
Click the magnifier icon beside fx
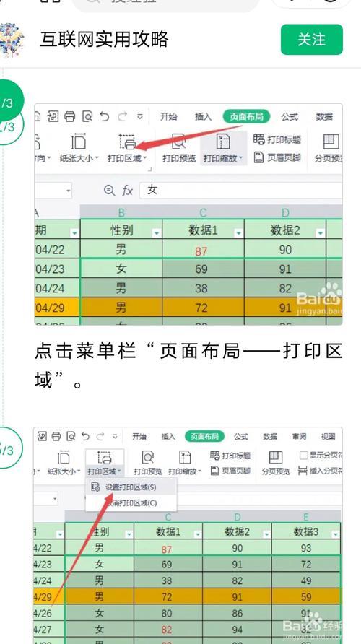click(109, 190)
